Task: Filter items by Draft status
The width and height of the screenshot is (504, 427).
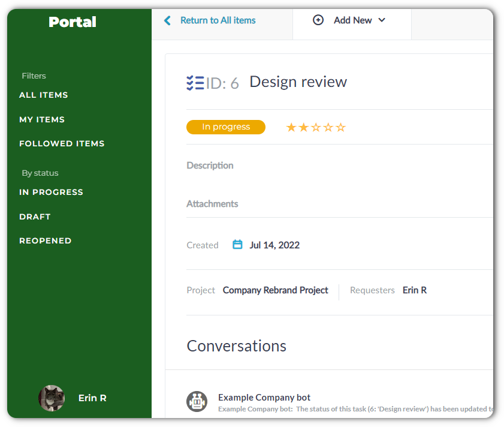Action: [x=35, y=217]
